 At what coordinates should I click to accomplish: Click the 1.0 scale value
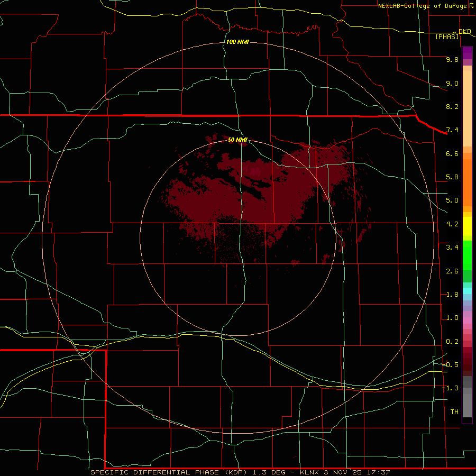452,318
